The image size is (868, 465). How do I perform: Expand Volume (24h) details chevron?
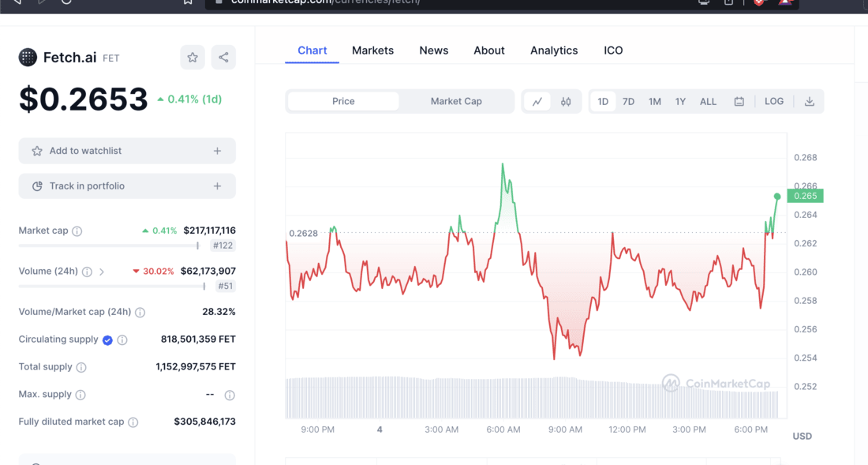click(101, 272)
